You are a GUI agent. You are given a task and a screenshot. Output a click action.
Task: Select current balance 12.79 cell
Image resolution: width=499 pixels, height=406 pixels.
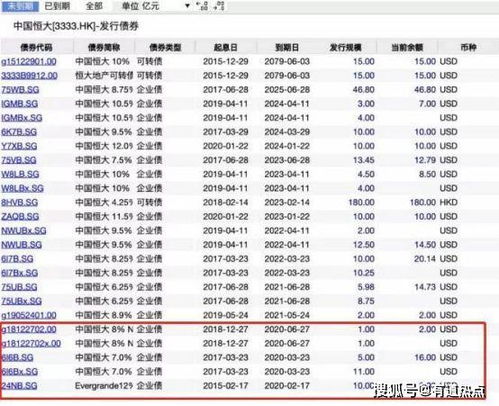(x=425, y=160)
